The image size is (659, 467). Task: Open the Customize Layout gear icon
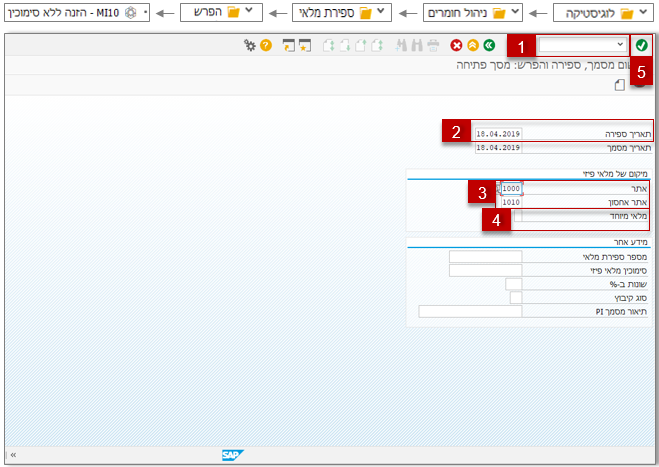(250, 45)
